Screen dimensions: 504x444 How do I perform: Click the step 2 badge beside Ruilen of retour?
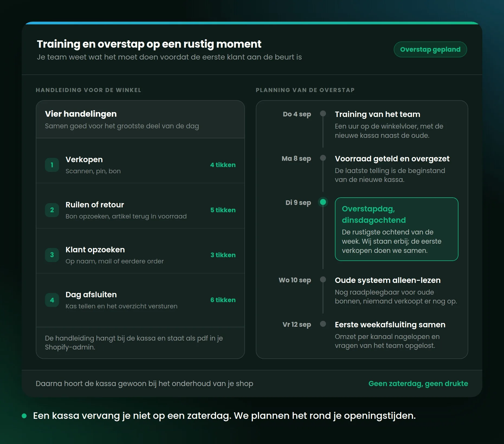click(x=52, y=210)
